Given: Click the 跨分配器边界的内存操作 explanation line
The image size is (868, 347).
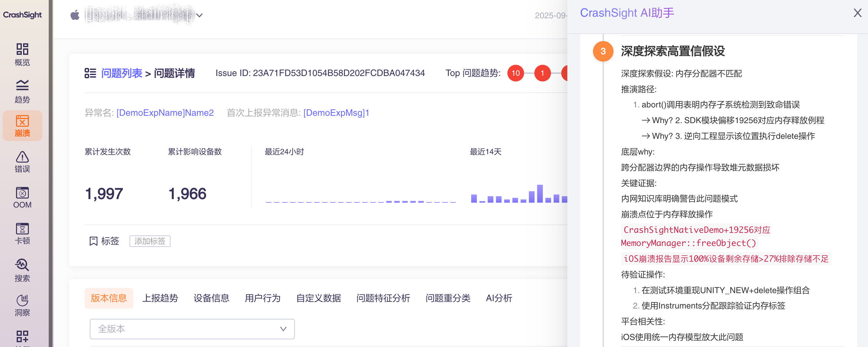Looking at the screenshot, I should [x=700, y=168].
